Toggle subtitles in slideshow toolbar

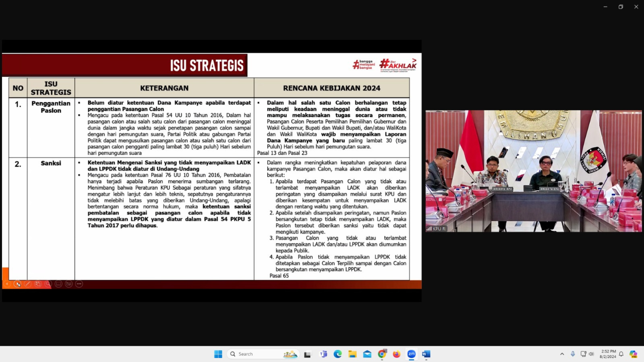(58, 284)
